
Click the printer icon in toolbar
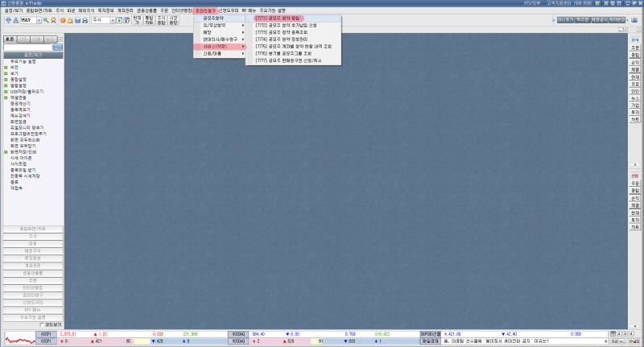(85, 20)
